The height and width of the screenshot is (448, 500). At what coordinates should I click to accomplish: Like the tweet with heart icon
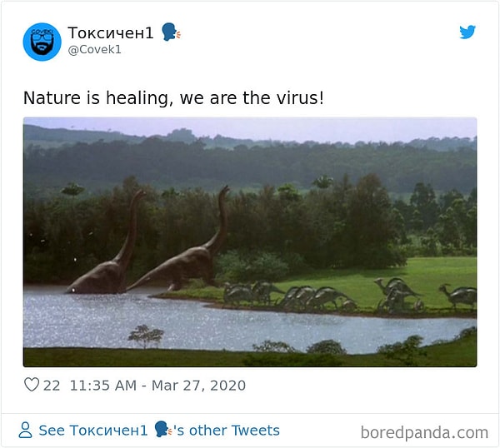32,385
